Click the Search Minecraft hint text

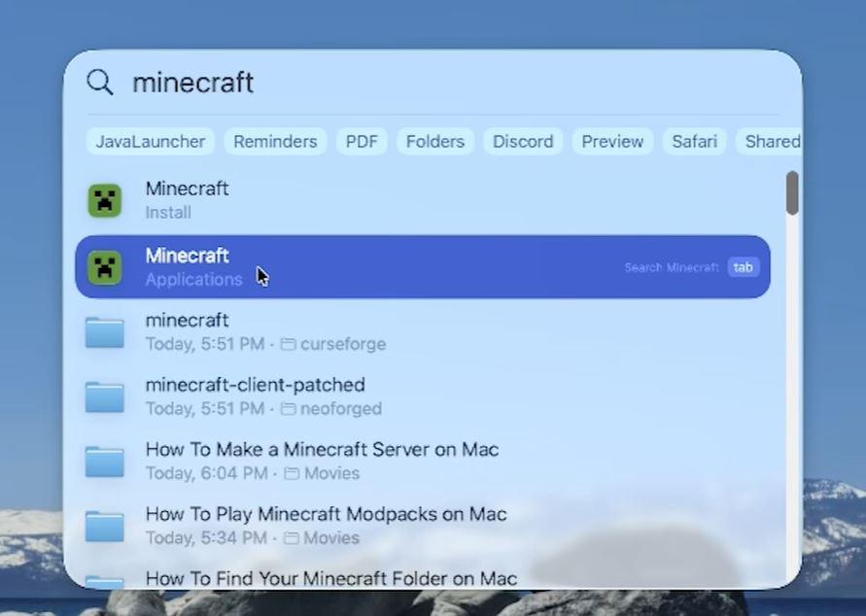pyautogui.click(x=671, y=268)
